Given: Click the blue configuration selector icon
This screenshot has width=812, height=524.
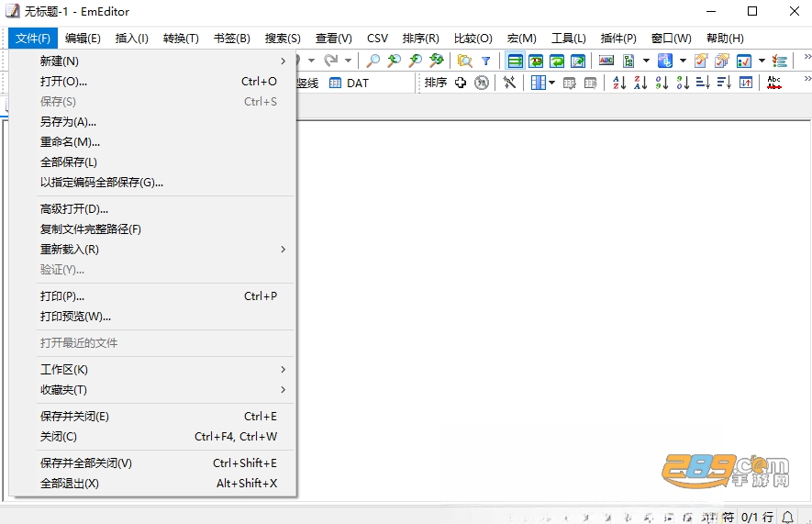Looking at the screenshot, I should [664, 61].
